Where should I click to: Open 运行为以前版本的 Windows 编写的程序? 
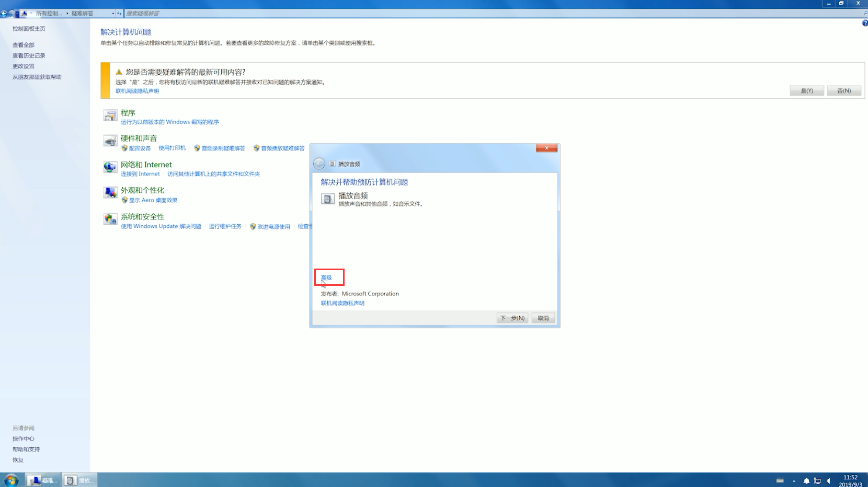(170, 122)
